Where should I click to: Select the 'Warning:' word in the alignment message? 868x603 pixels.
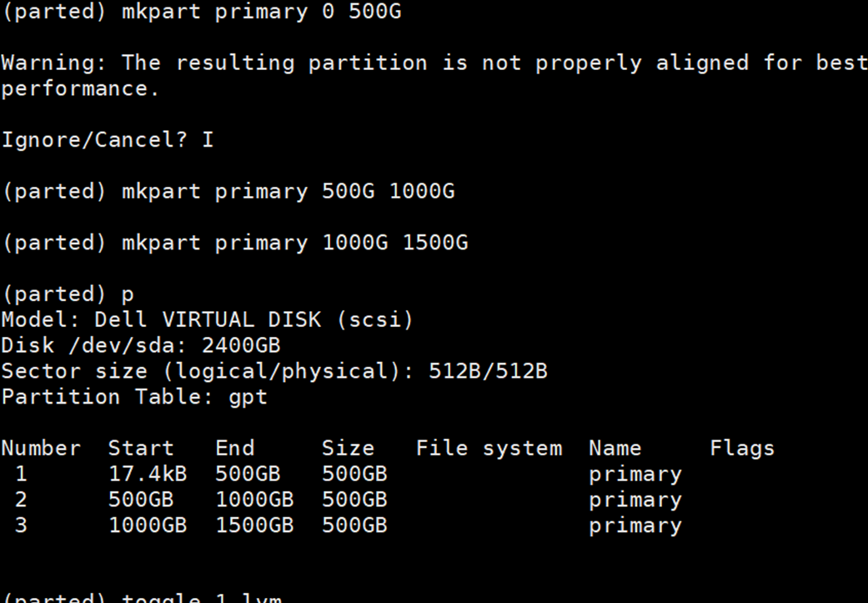tap(53, 63)
